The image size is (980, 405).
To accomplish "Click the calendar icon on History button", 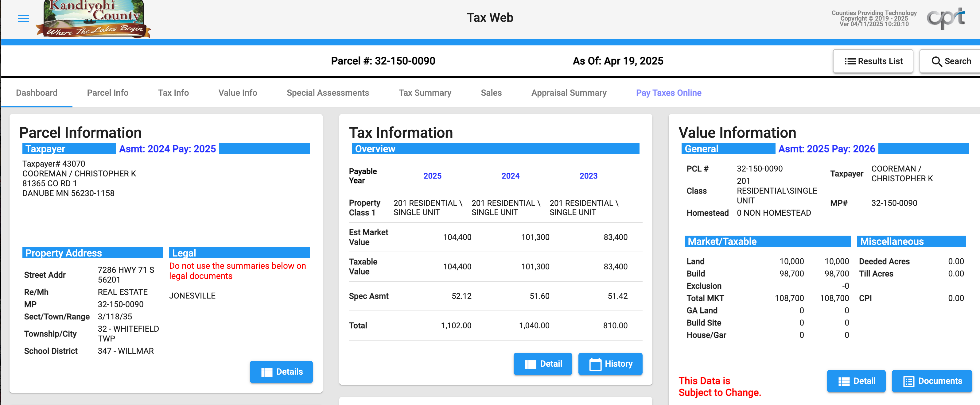I will point(595,364).
